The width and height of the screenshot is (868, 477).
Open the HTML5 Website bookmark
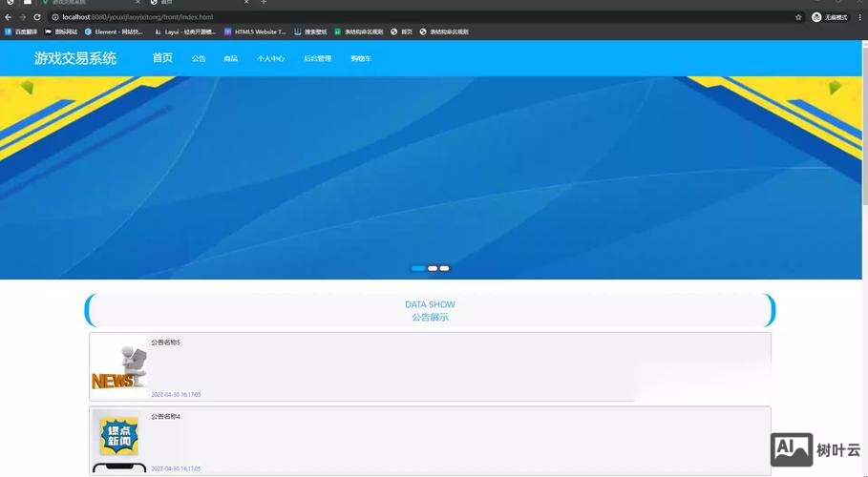255,31
